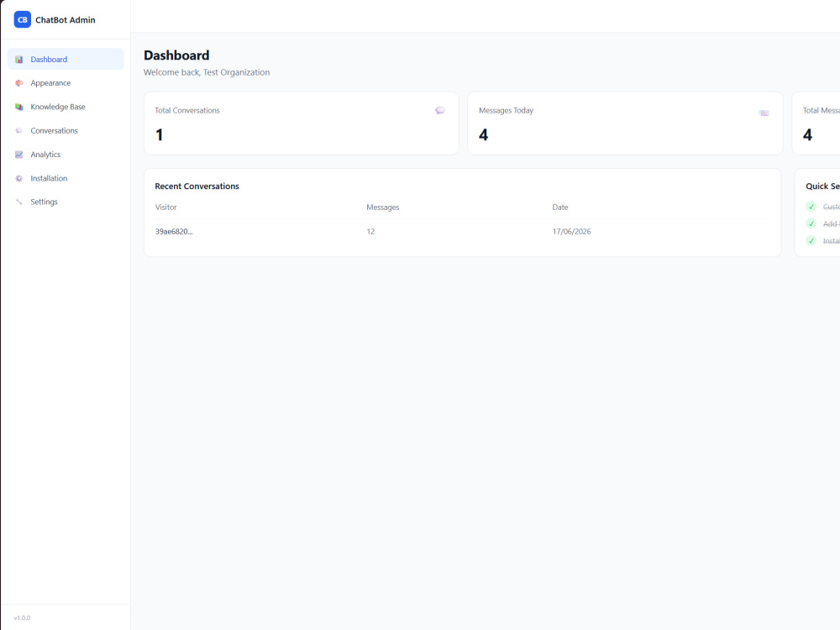Image resolution: width=840 pixels, height=630 pixels.
Task: Open the Appearance menu item
Action: coord(66,83)
